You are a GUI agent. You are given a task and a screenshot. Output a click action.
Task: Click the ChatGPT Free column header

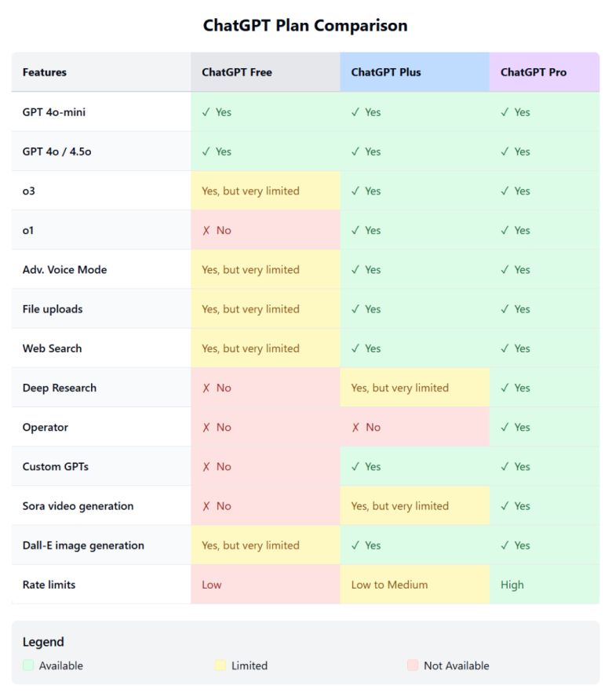coord(237,72)
